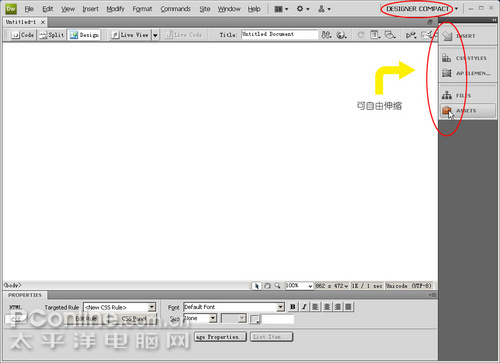Click the Edit Rule button

pos(86,319)
